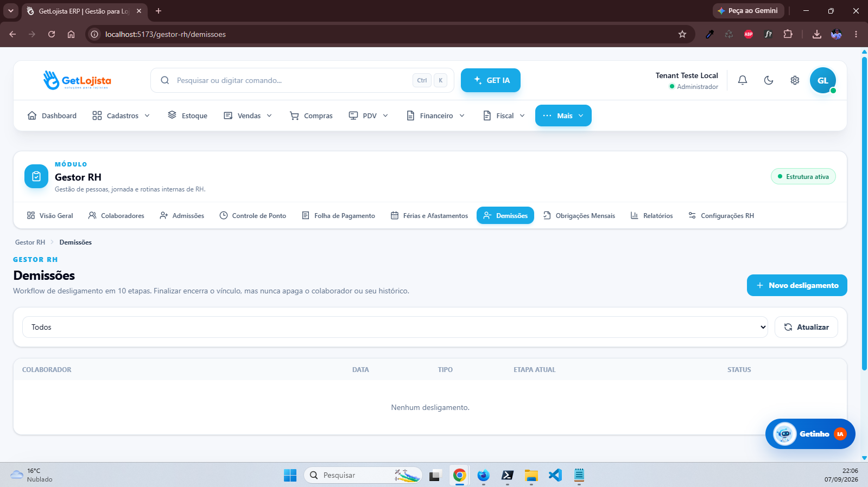Click the Novo desligamento button

coord(797,285)
